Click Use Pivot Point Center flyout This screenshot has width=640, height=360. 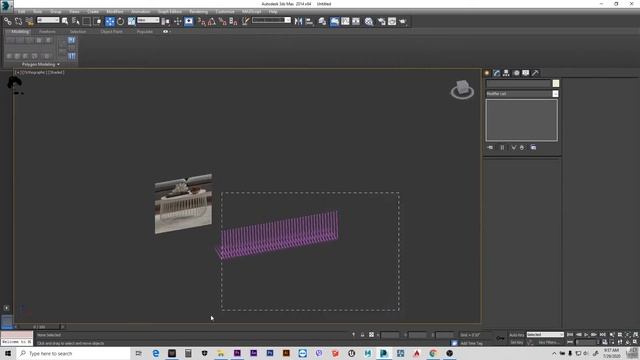click(x=165, y=21)
